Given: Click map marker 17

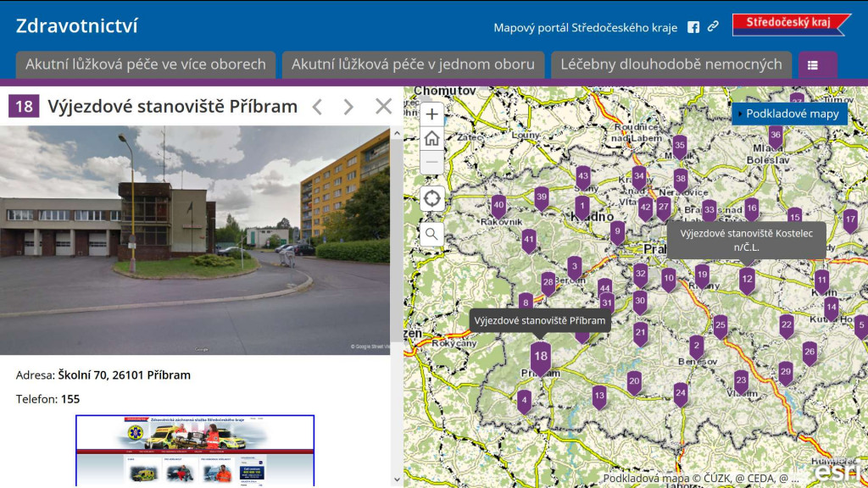Looking at the screenshot, I should pyautogui.click(x=850, y=221).
